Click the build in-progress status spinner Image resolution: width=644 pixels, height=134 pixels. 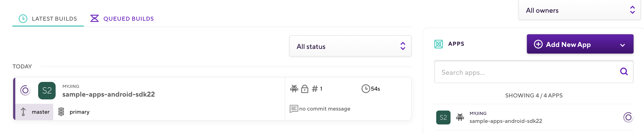25,90
